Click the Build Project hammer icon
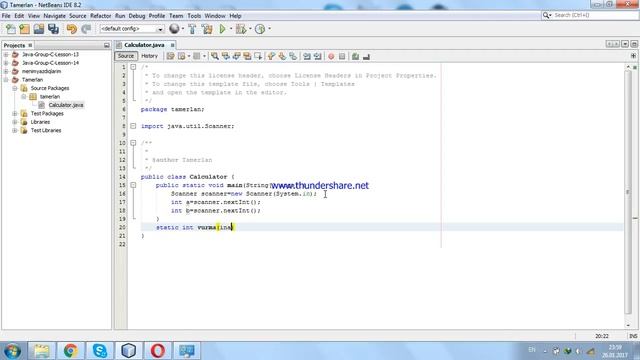 [x=192, y=29]
